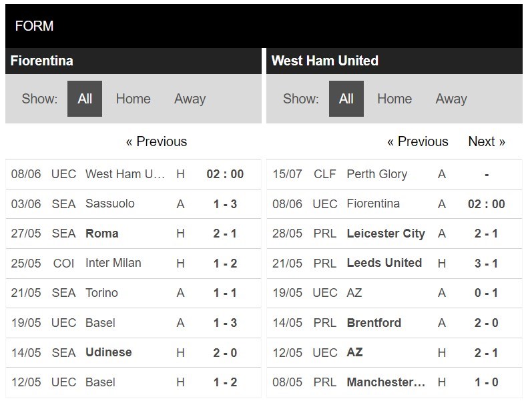The width and height of the screenshot is (532, 403).
Task: Switch to West Ham United Home tab
Action: point(394,99)
